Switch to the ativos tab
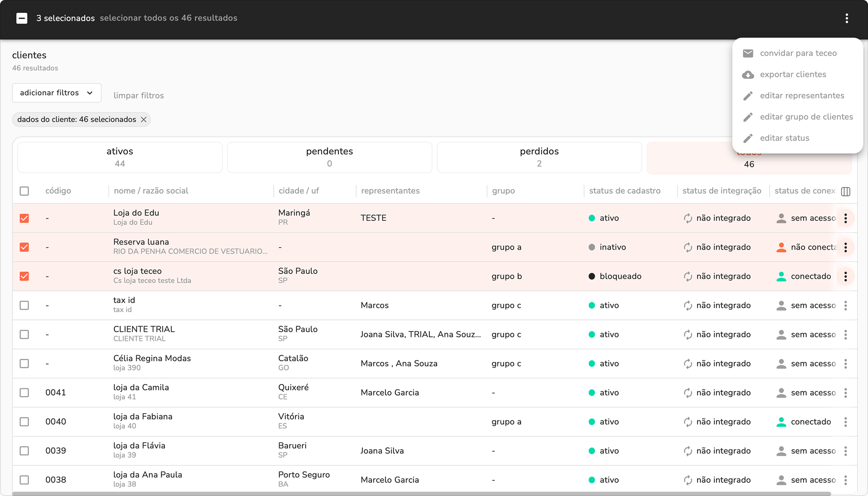 (120, 157)
